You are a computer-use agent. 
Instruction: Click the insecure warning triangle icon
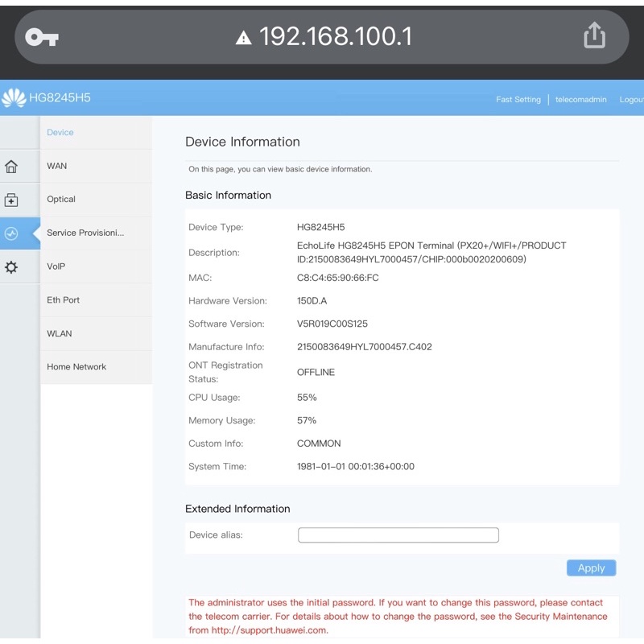point(243,38)
